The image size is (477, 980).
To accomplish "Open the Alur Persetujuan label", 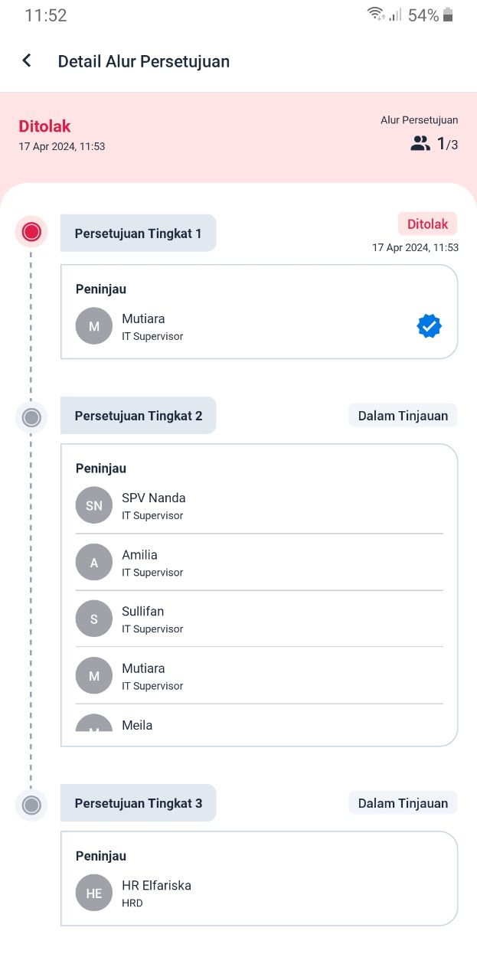I will [419, 120].
